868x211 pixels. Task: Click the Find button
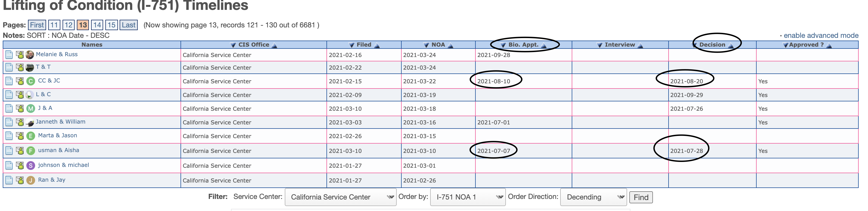[x=641, y=197]
